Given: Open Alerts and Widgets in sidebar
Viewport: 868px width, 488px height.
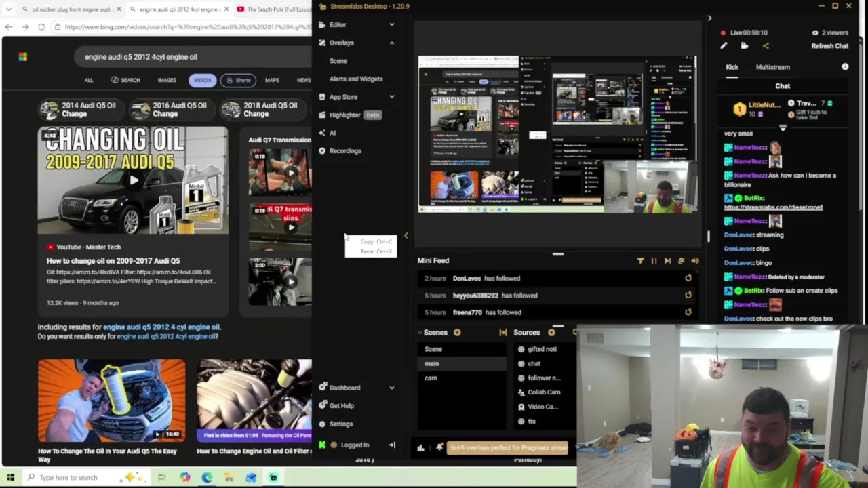Looking at the screenshot, I should pyautogui.click(x=356, y=79).
